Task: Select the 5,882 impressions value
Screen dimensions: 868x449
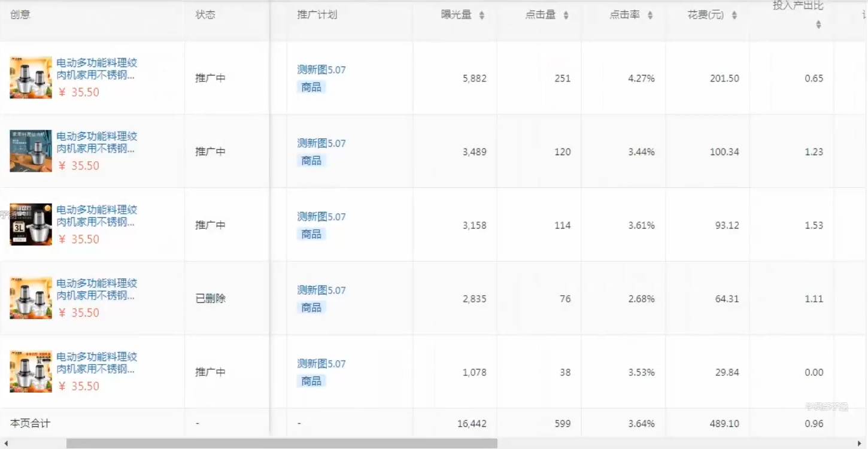Action: click(x=475, y=78)
